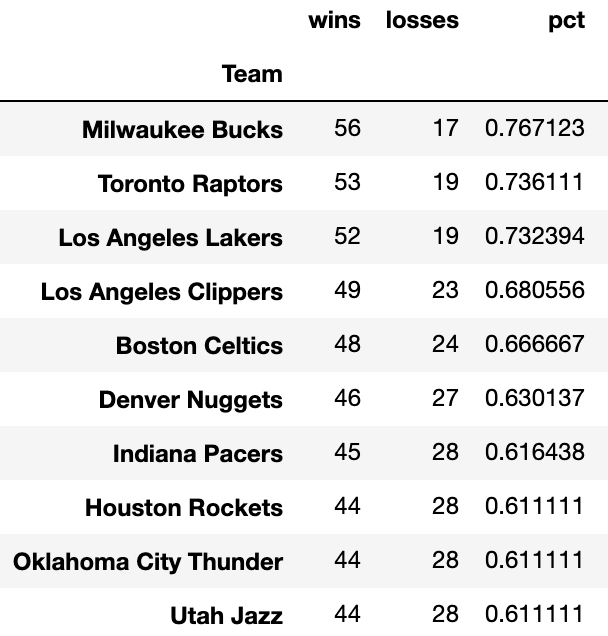Select the Boston Celtics row label
This screenshot has width=608, height=636.
(x=199, y=346)
